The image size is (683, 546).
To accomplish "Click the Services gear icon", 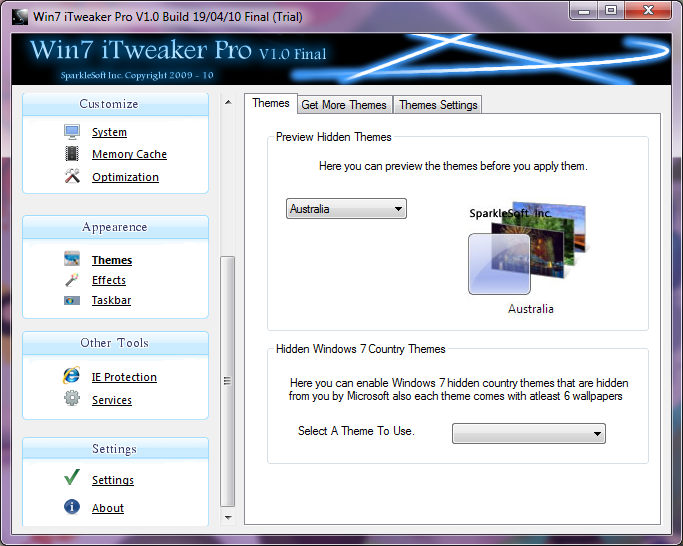I will [x=72, y=398].
